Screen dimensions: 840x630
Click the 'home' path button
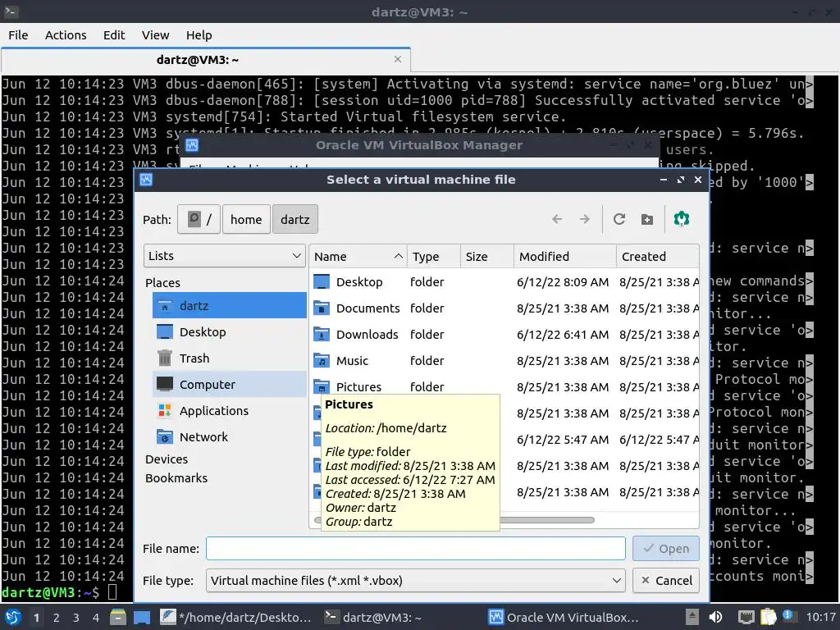point(246,219)
